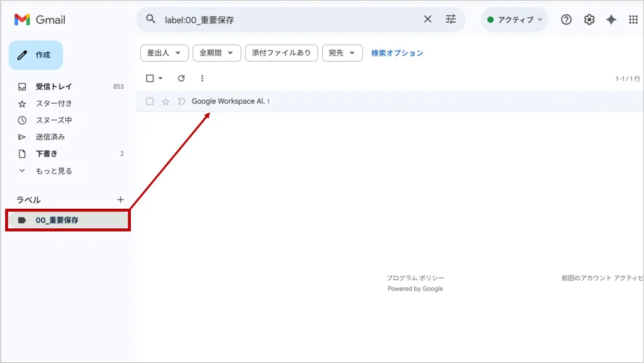Star the Google Workspace email
644x363 pixels.
[166, 102]
